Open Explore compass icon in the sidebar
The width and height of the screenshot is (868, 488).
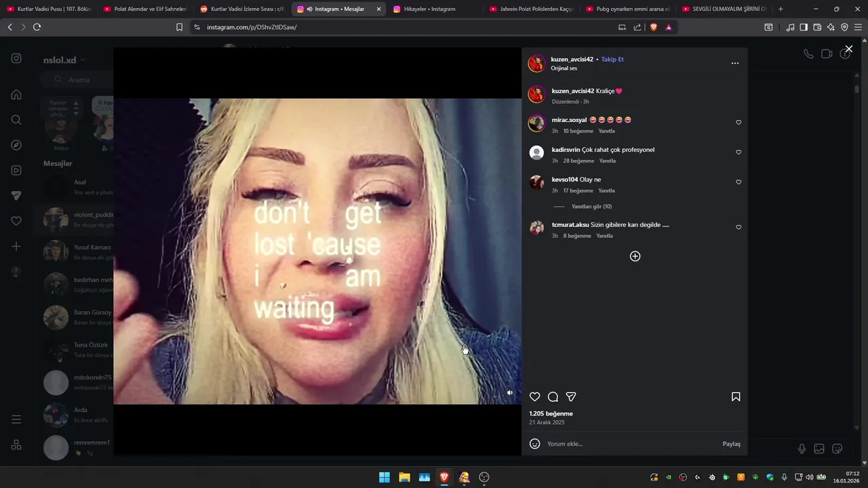(x=16, y=145)
